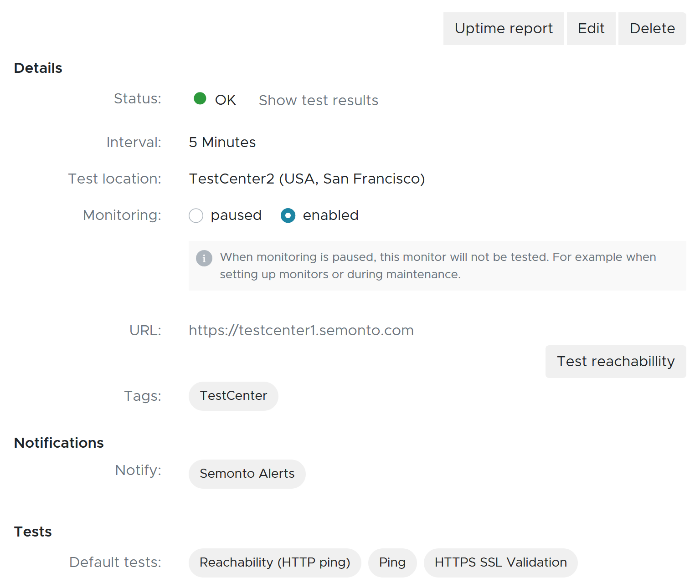This screenshot has width=700, height=588.
Task: Select the Semonto Alerts notification chip
Action: pyautogui.click(x=247, y=474)
